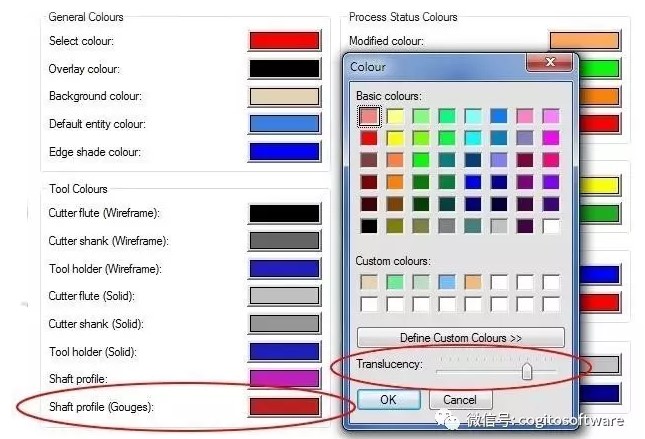The width and height of the screenshot is (645, 439).
Task: Select the salmon pink basic colour, top-left
Action: 369,116
